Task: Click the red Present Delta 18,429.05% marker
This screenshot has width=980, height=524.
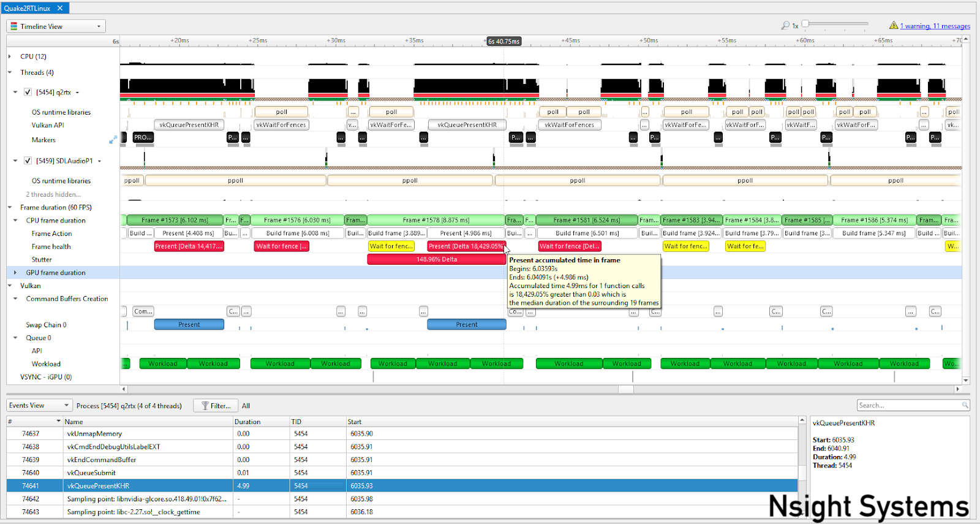Action: (x=466, y=246)
